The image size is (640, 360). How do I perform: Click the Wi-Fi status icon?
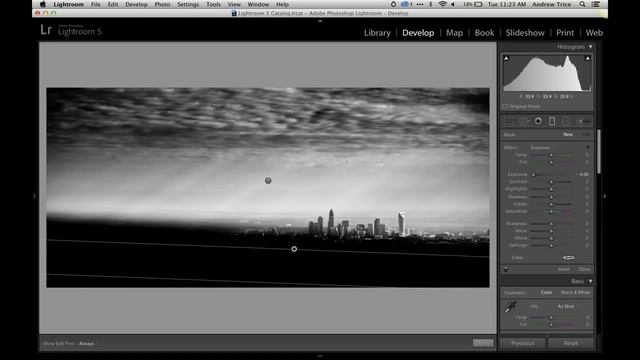[x=442, y=4]
